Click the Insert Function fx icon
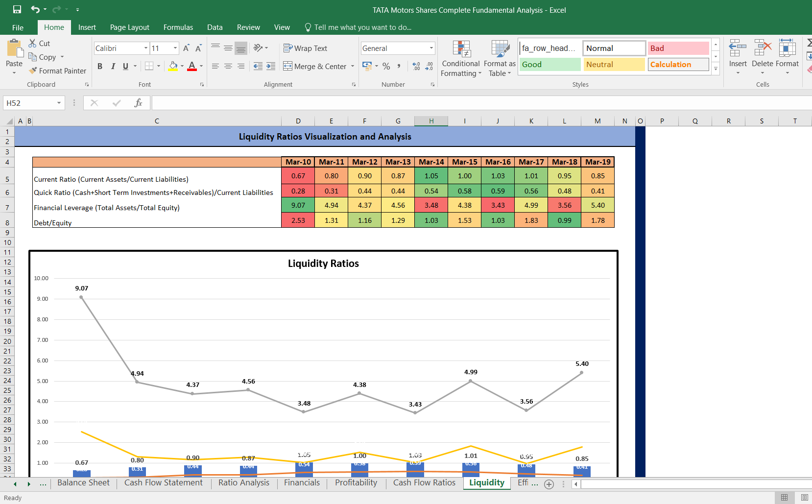812x504 pixels. (x=138, y=103)
